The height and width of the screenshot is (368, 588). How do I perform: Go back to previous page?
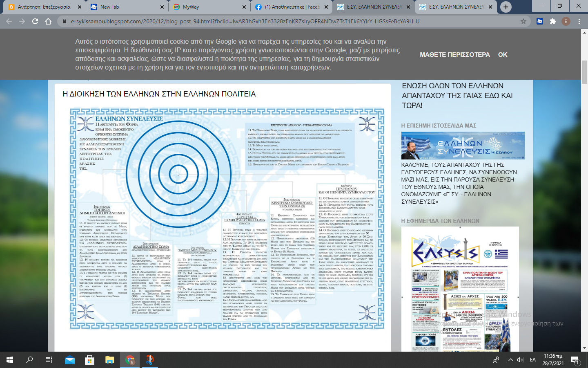click(x=9, y=21)
